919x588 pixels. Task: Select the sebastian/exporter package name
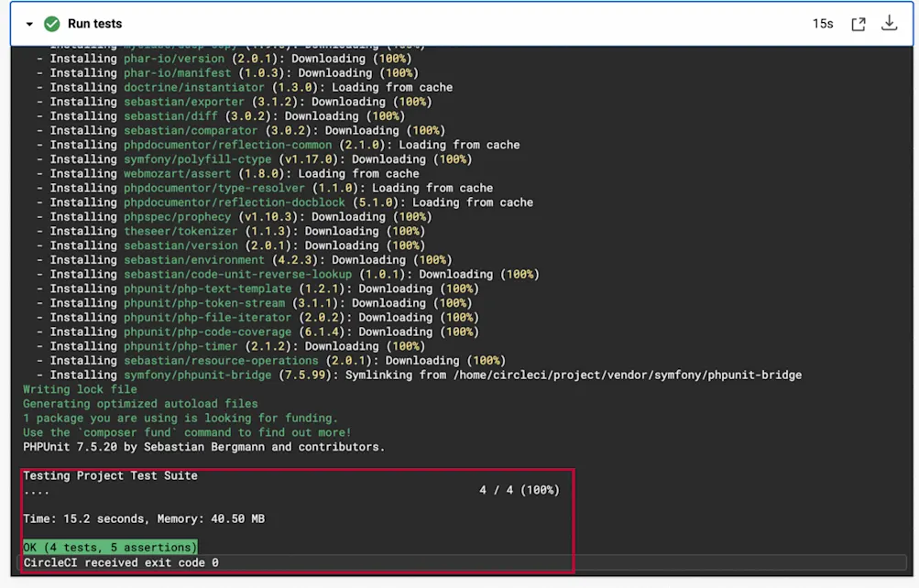184,102
